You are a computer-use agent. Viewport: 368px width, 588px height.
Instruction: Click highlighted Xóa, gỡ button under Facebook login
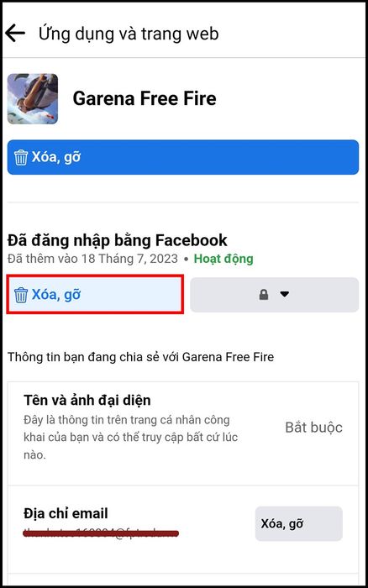[95, 294]
